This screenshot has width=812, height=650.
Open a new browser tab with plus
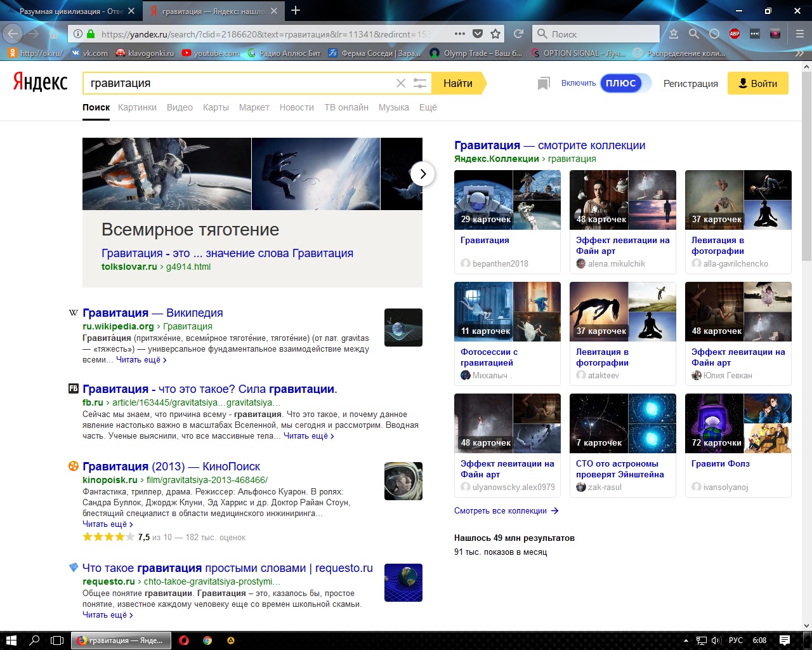tap(296, 10)
